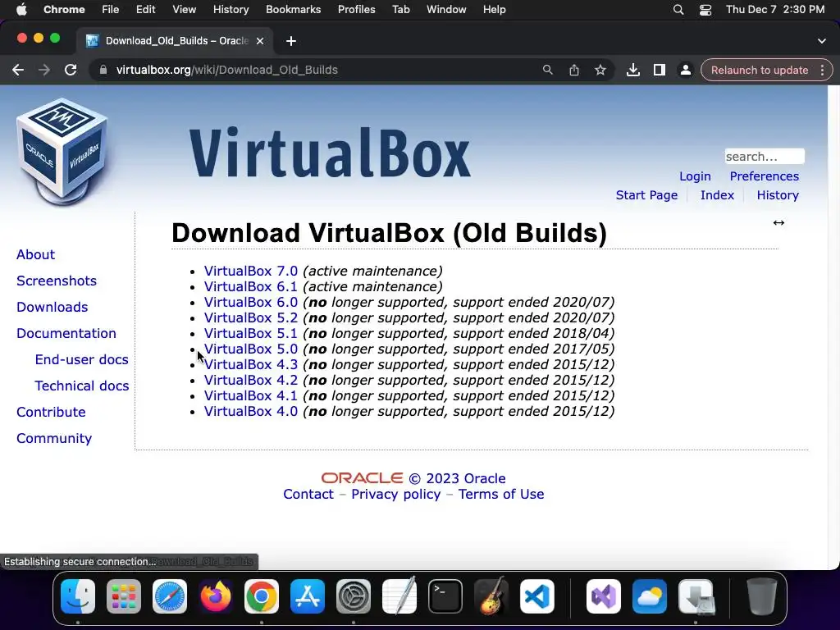
Task: Open the Bookmarks menu
Action: (x=293, y=10)
